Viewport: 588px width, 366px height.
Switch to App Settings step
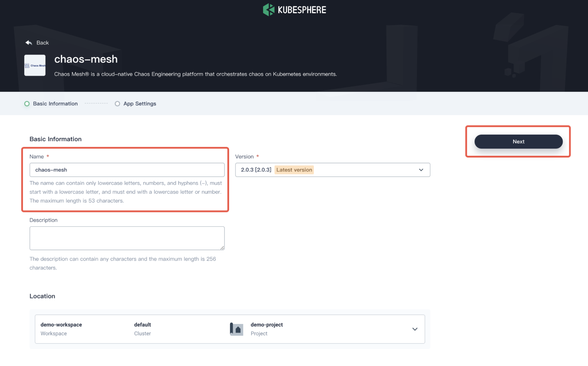point(140,104)
